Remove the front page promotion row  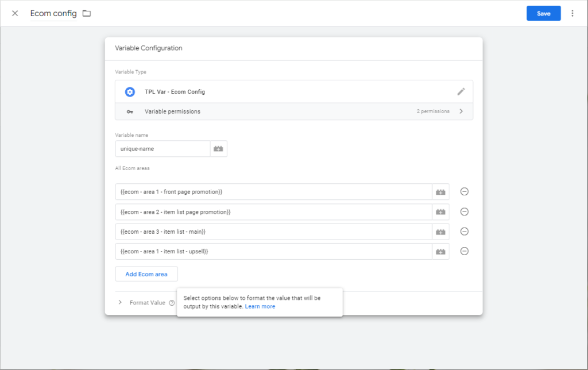[465, 192]
